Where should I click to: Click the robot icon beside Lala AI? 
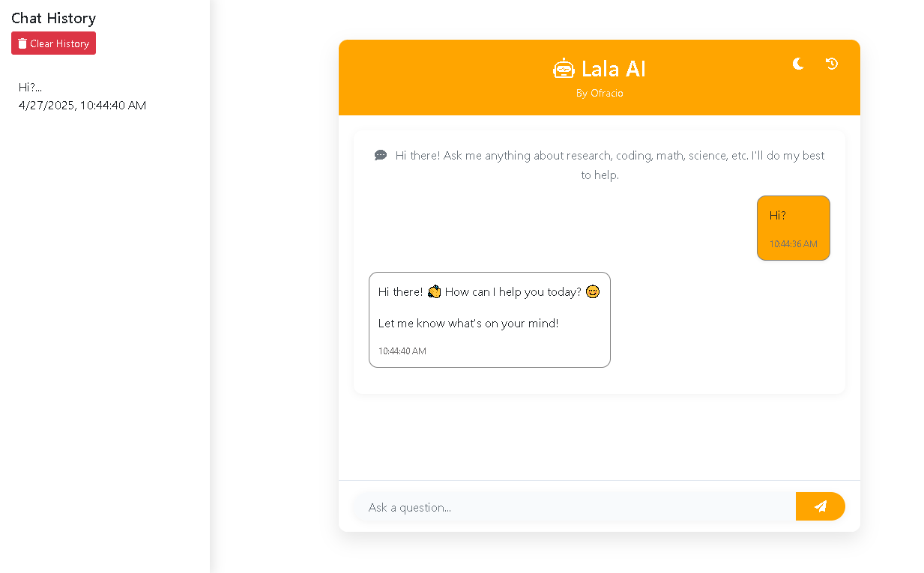pos(564,69)
